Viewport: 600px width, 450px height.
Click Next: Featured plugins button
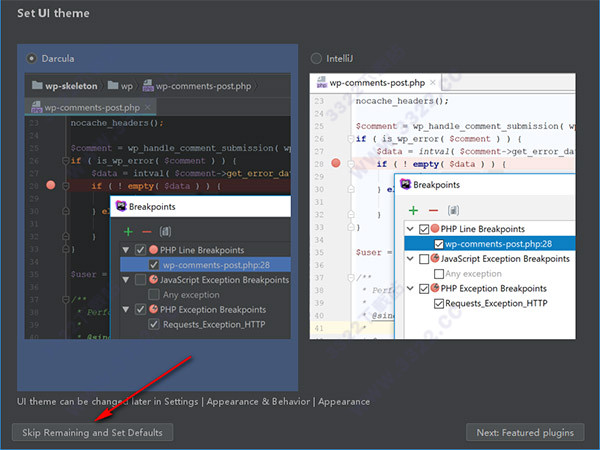click(525, 432)
